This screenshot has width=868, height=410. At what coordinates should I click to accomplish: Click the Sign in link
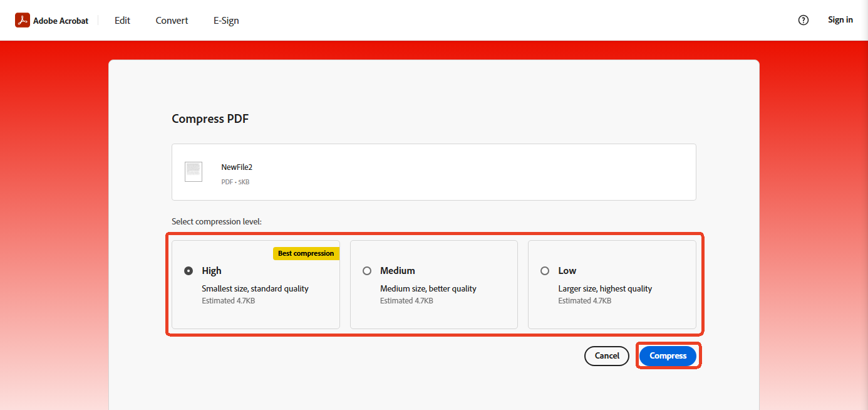coord(840,20)
